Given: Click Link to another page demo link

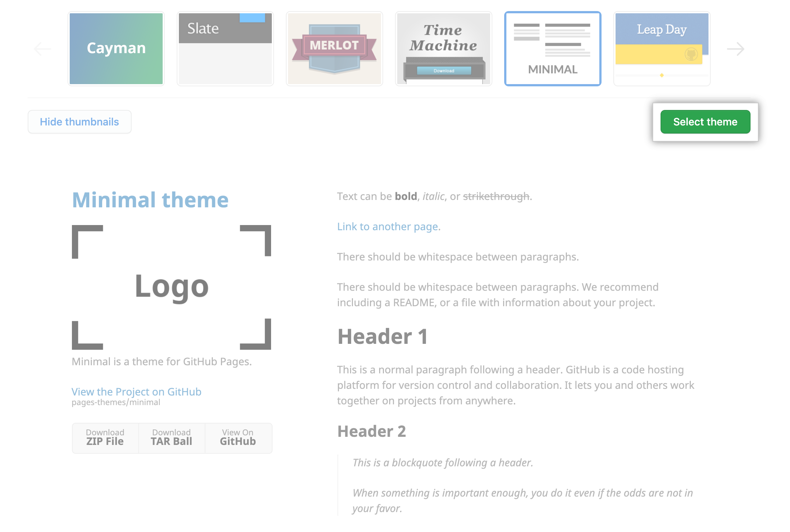Looking at the screenshot, I should tap(388, 226).
